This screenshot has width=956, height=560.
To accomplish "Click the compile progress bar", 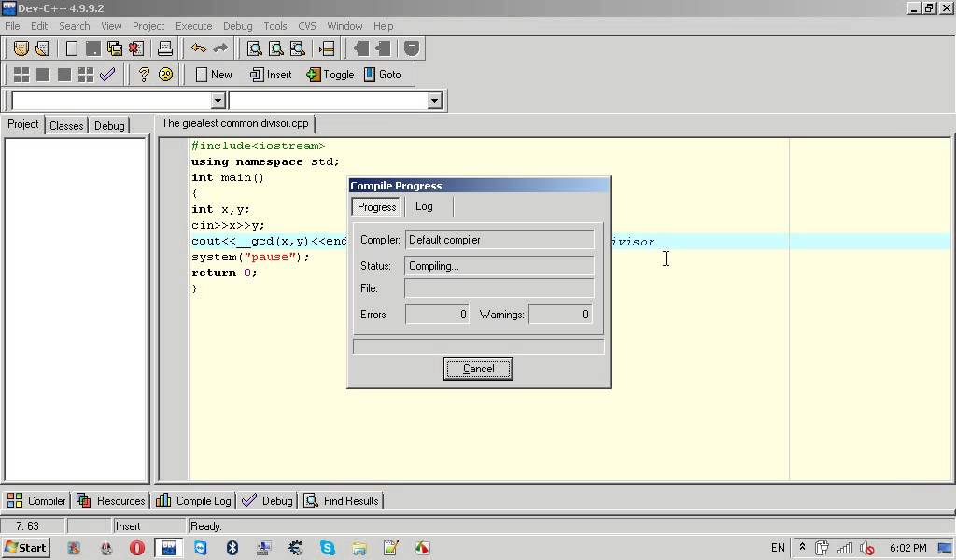I will 479,346.
